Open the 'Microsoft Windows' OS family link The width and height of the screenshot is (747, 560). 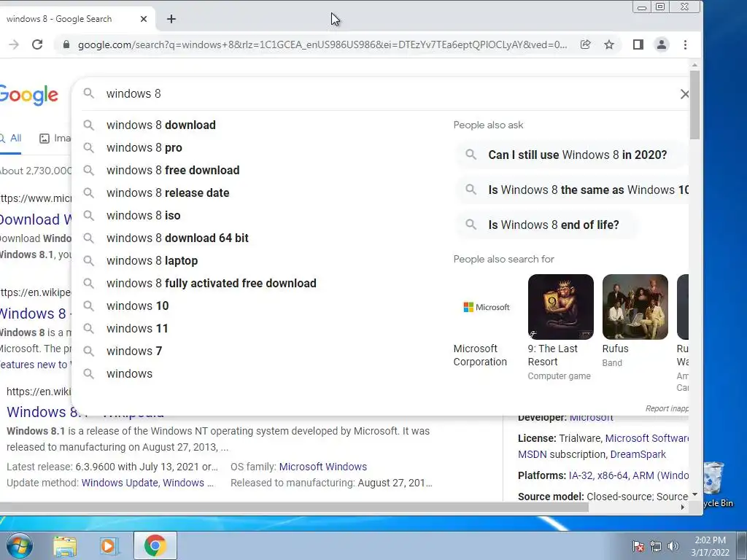[x=323, y=467]
